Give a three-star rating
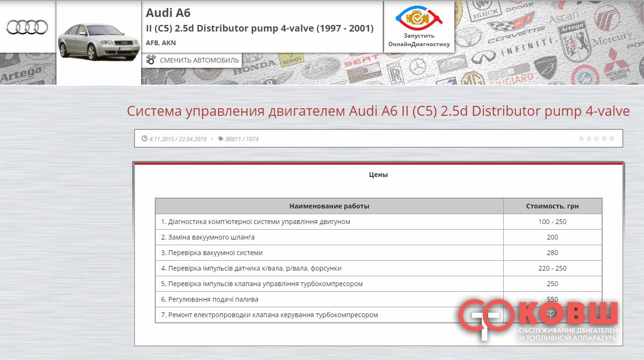Viewport: 644px width, 360px height. (596, 138)
